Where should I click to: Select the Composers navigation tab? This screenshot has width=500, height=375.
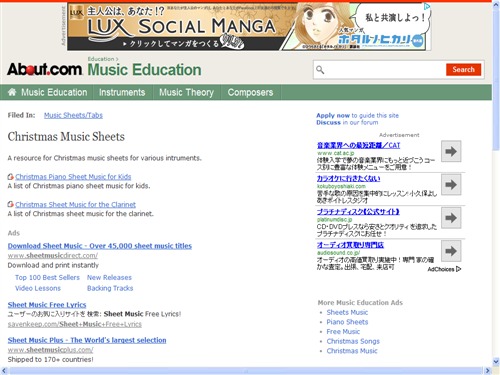pos(250,92)
